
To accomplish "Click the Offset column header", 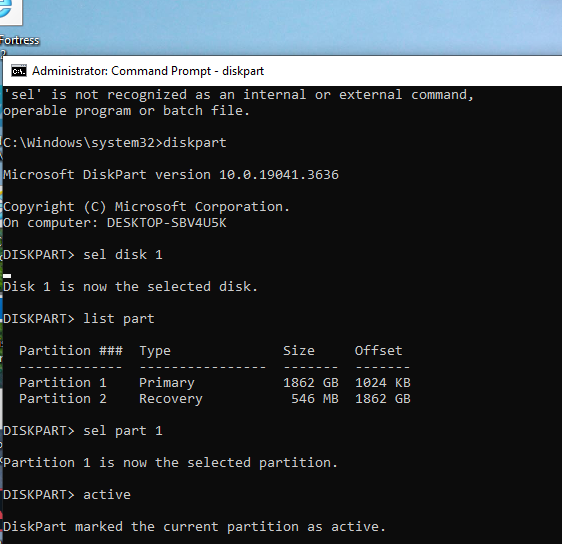I will (378, 350).
